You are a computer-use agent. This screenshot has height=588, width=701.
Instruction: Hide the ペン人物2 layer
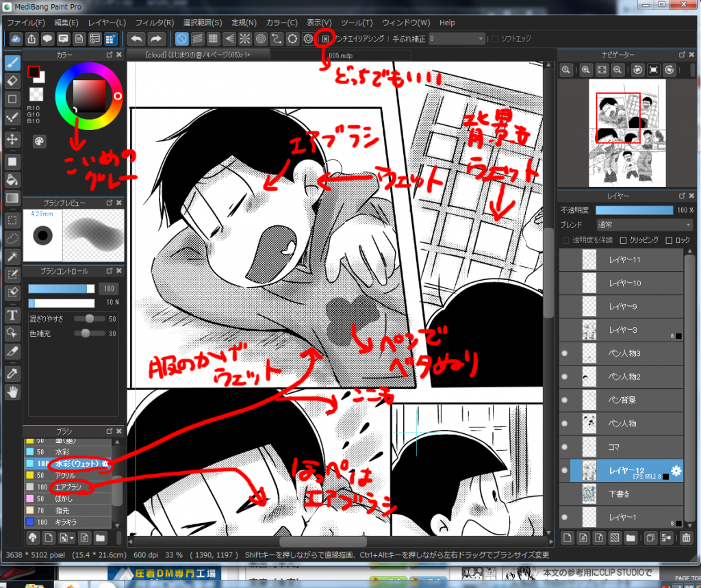point(565,376)
